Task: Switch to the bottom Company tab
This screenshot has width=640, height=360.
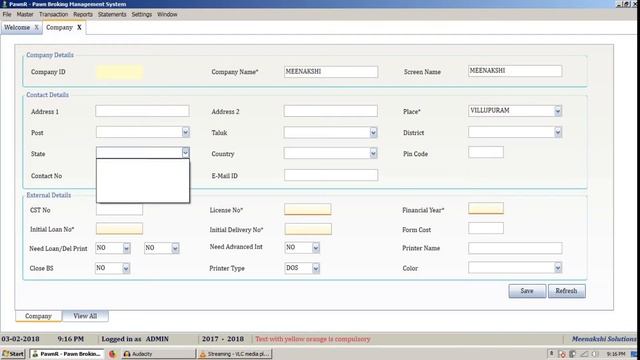Action: [x=38, y=316]
